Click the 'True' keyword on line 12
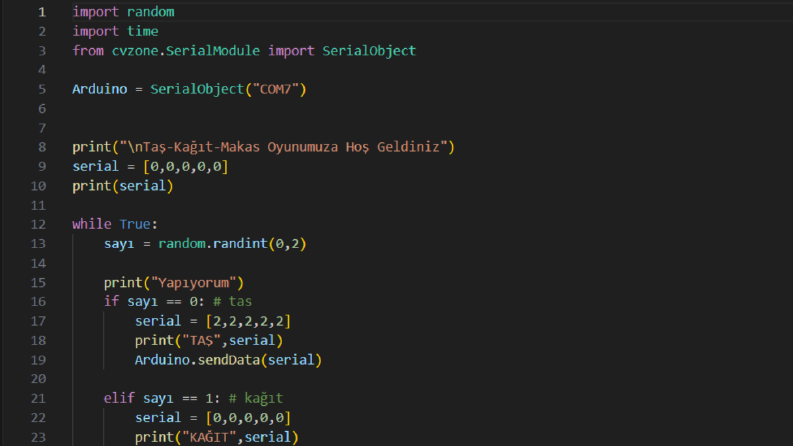This screenshot has width=793, height=446. click(x=135, y=225)
